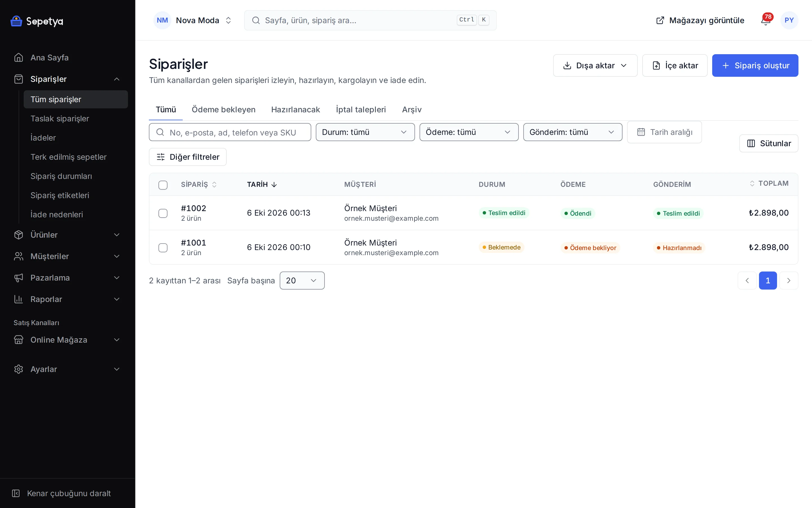Select the checkbox for order #1001
Viewport: 812px width, 508px height.
163,248
